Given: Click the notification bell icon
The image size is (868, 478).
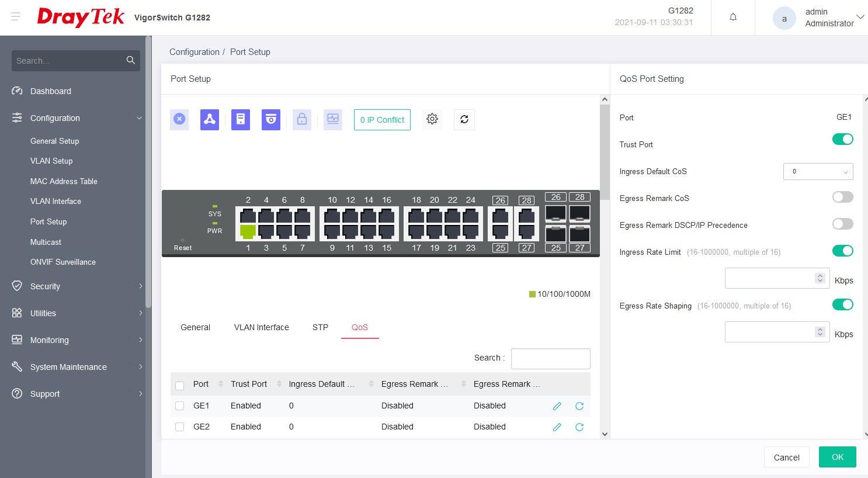Looking at the screenshot, I should click(732, 17).
